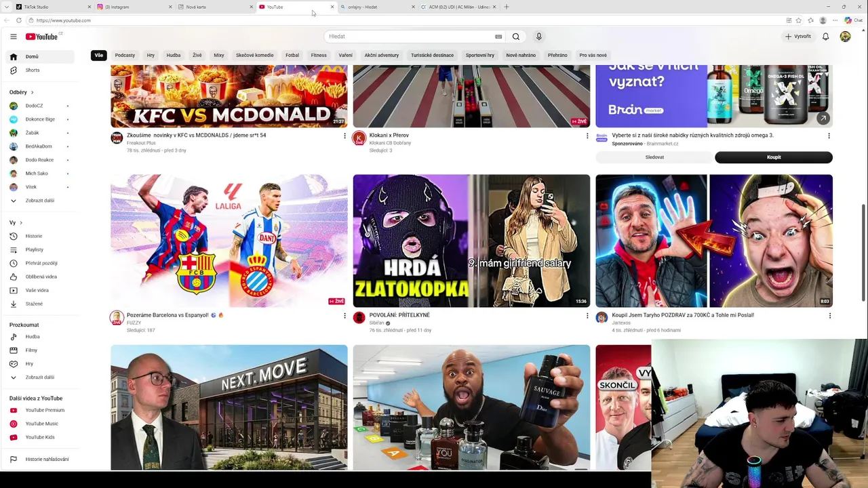Expand the Vy section chevron
Viewport: 868px width, 488px height.
click(21, 223)
